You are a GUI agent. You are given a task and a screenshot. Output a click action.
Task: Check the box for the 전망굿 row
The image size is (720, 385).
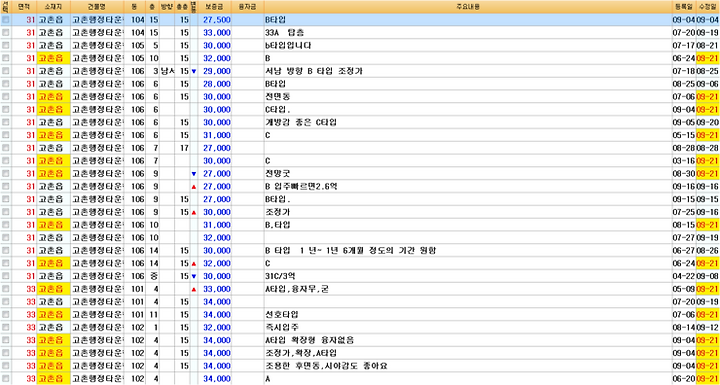click(5, 174)
